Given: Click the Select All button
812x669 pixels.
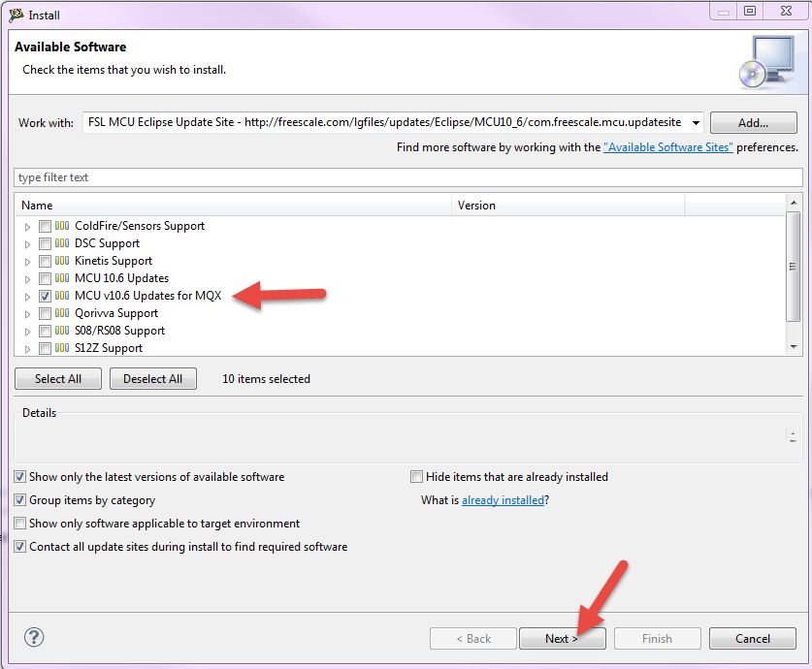Looking at the screenshot, I should click(58, 379).
